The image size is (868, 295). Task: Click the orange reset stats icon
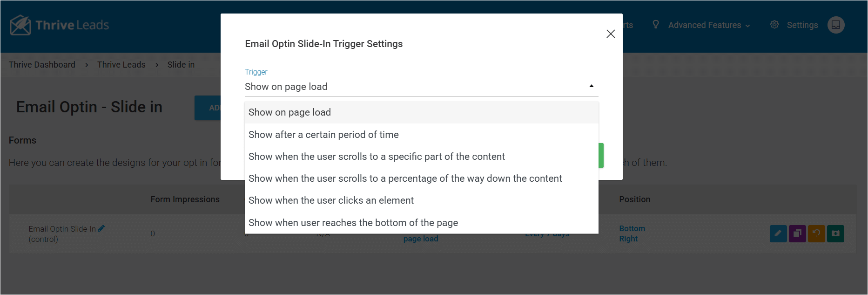(x=816, y=233)
